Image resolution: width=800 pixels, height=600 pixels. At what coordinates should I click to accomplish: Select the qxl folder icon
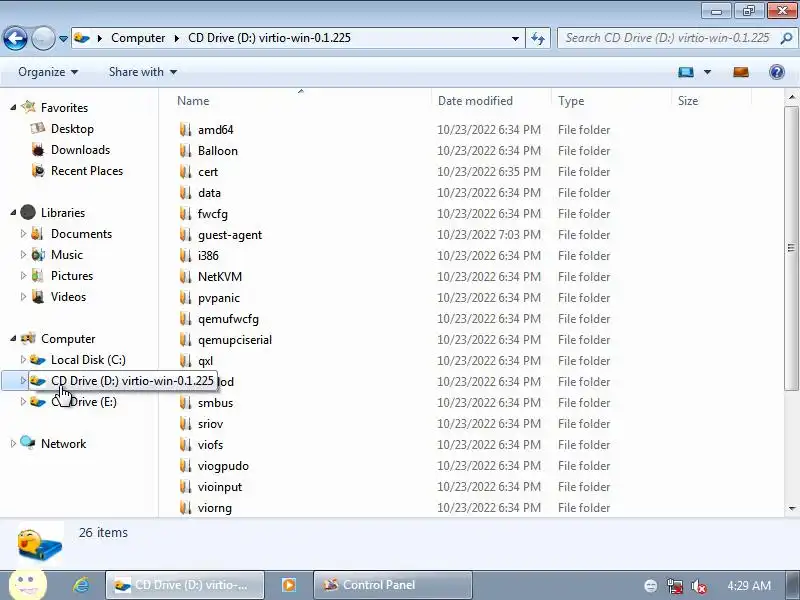click(186, 361)
